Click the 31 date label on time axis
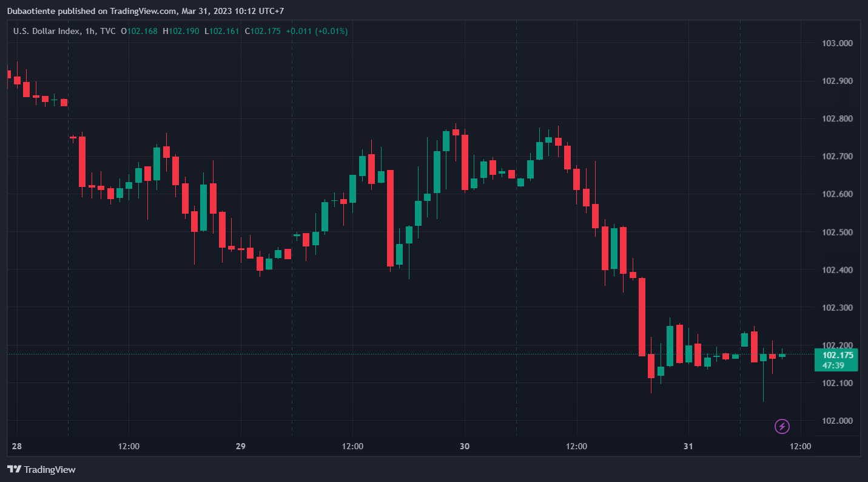This screenshot has height=482, width=868. (688, 447)
